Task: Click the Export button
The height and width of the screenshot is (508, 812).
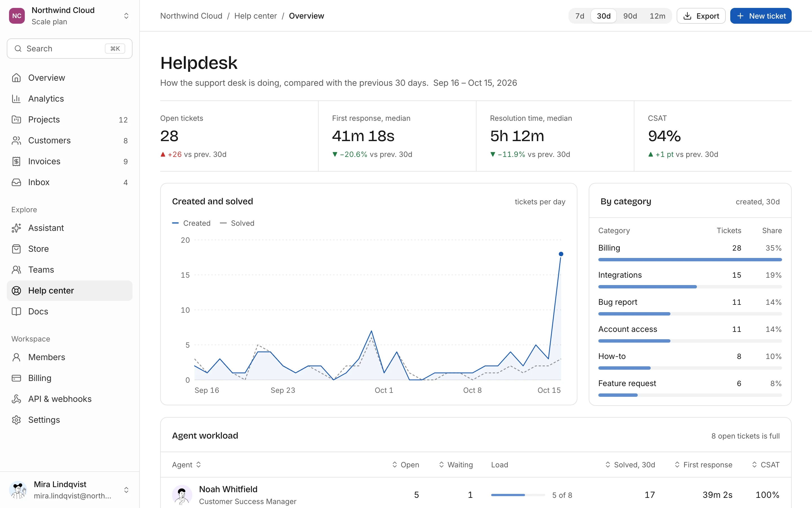Action: click(701, 16)
